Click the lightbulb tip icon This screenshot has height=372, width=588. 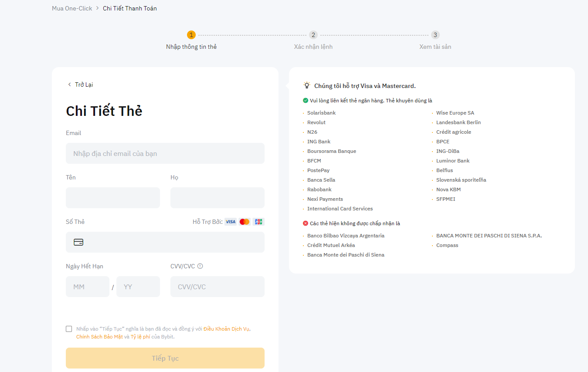[x=307, y=85]
